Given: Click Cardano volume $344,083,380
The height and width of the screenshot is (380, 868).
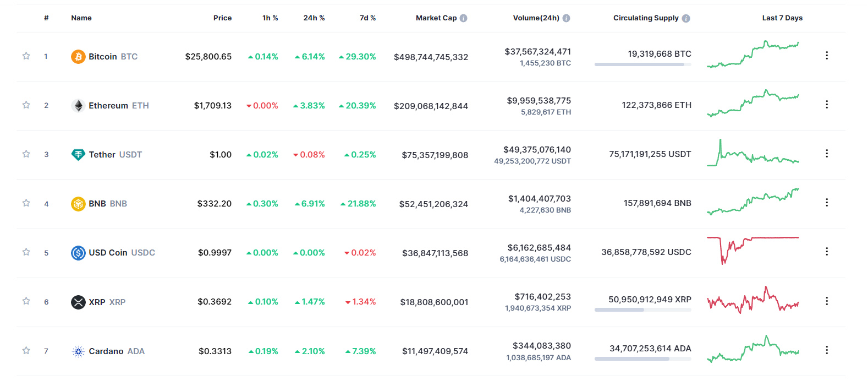Looking at the screenshot, I should click(x=542, y=346).
